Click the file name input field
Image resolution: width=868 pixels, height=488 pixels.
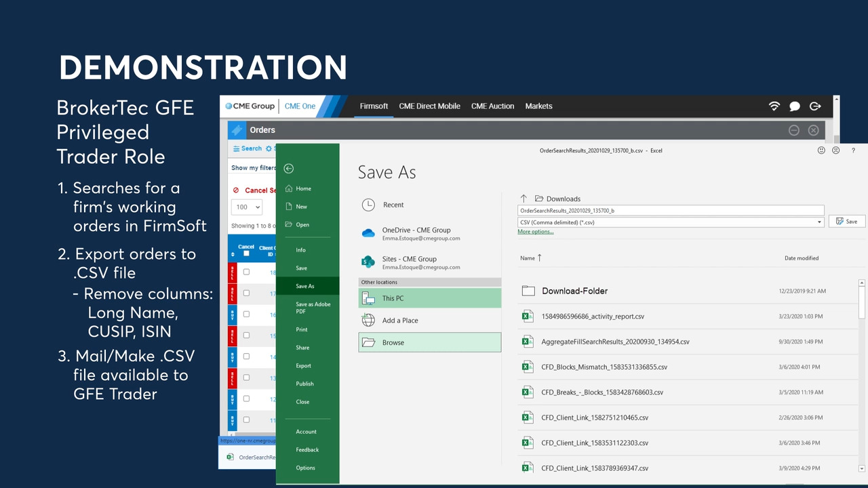670,211
